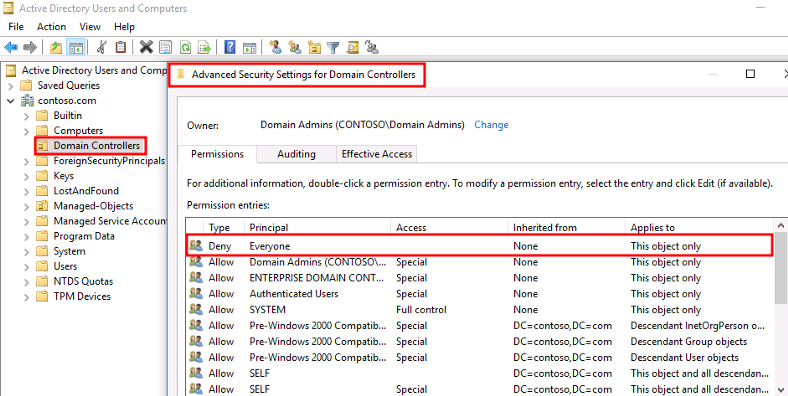Select Domain Controllers in the tree
This screenshot has height=396, width=788.
point(96,146)
